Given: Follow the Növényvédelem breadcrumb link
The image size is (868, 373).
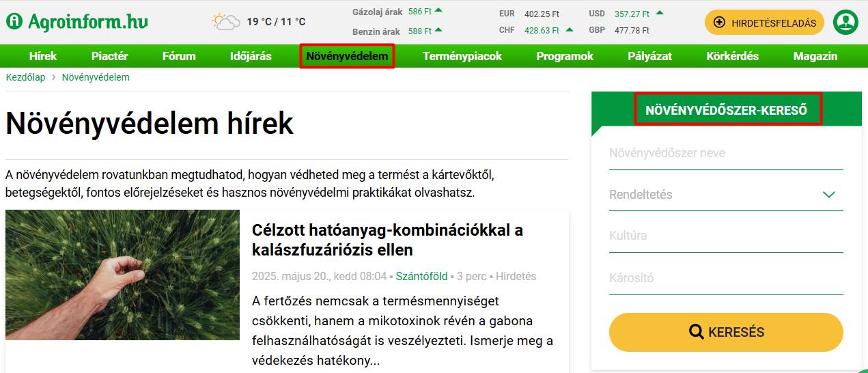Looking at the screenshot, I should [x=96, y=77].
